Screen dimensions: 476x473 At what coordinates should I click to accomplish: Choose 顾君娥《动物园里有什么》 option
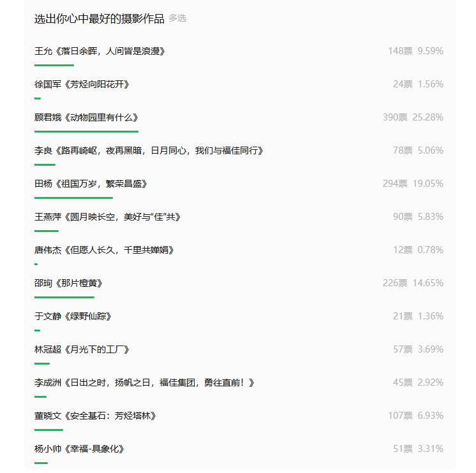[x=86, y=117]
